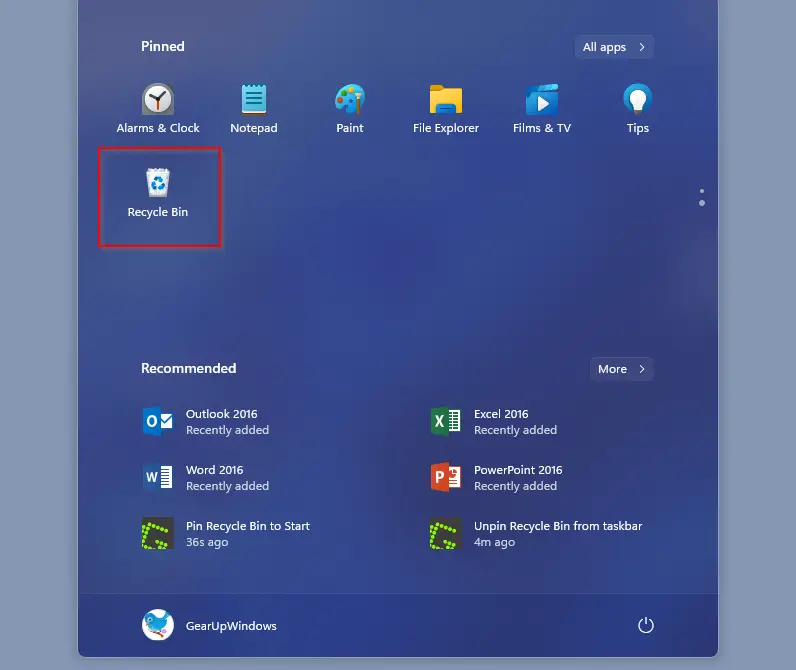
Task: Open Excel 2016 recommended item
Action: (494, 421)
